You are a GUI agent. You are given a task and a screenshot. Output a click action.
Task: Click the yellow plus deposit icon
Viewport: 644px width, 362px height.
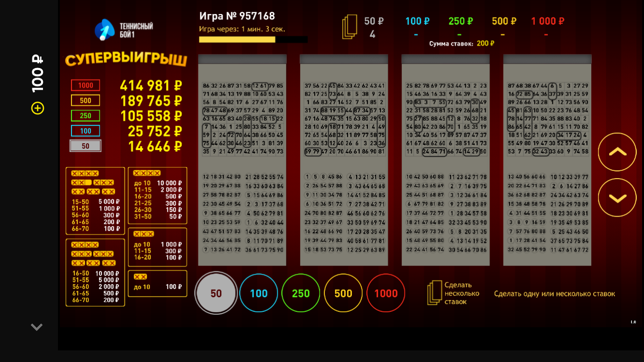[x=38, y=108]
